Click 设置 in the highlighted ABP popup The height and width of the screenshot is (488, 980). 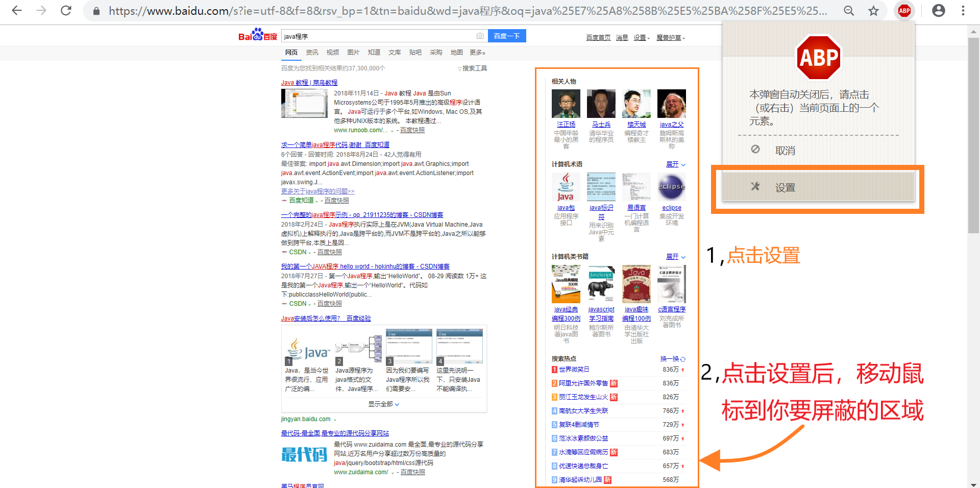click(785, 187)
